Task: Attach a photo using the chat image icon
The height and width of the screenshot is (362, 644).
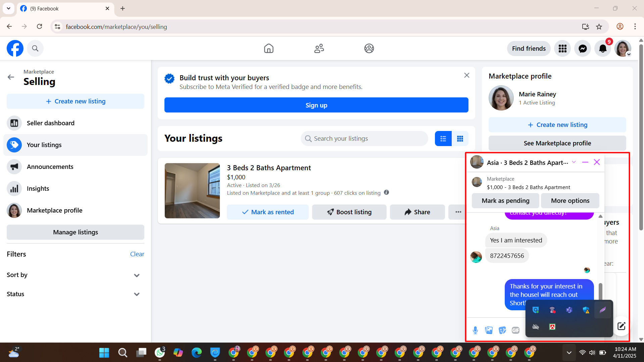Action: point(489,330)
